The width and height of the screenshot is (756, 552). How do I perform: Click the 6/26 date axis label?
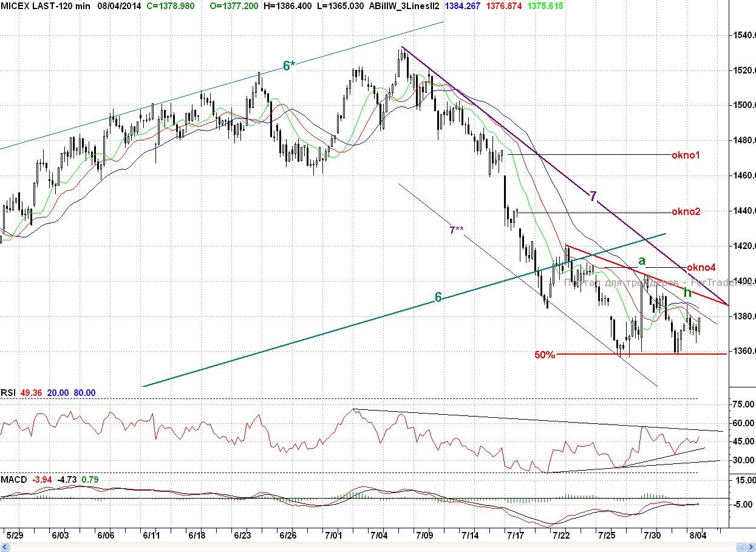click(288, 535)
